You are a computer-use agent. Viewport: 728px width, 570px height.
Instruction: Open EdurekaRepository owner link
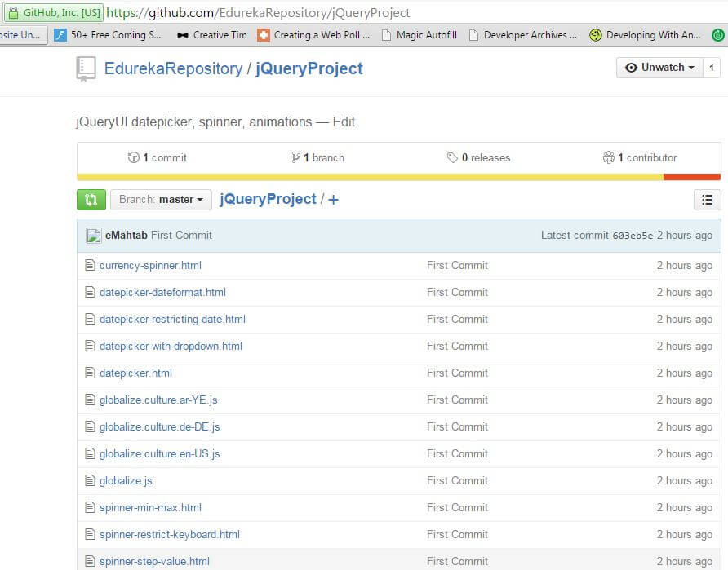pos(173,68)
